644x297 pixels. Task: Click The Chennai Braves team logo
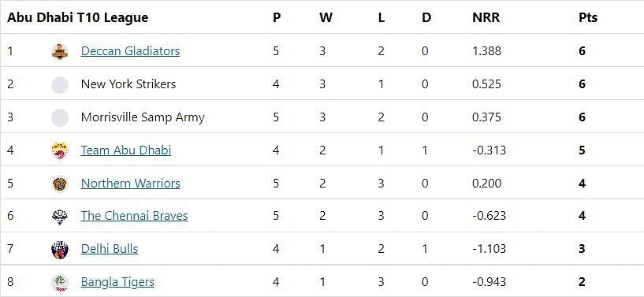coord(60,216)
